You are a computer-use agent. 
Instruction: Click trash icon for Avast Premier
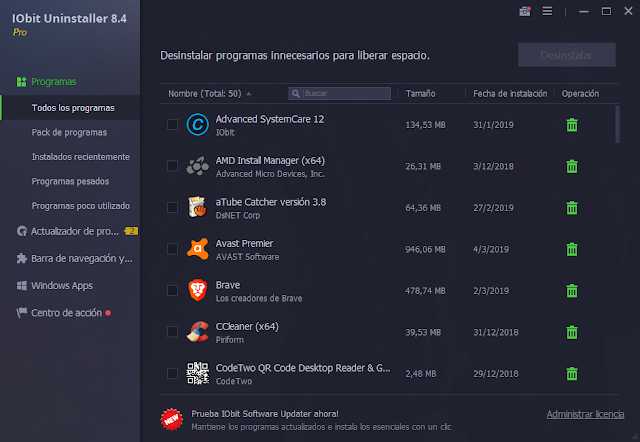(x=572, y=249)
